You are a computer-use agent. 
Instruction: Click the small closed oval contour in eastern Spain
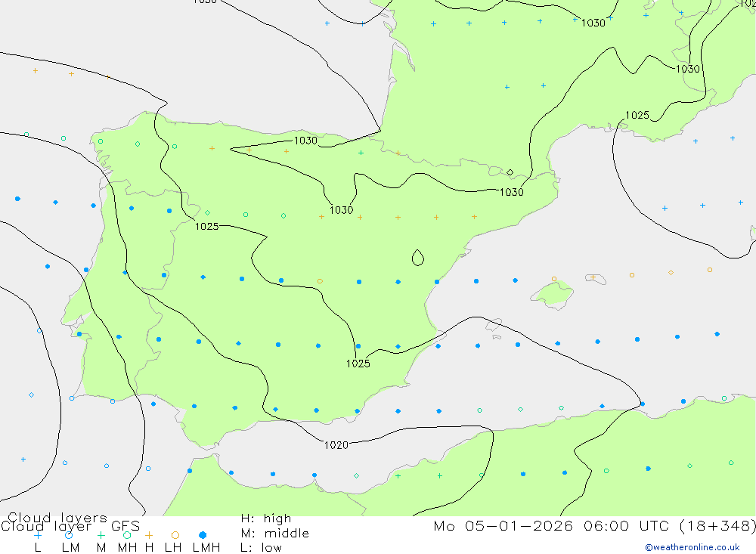point(418,258)
